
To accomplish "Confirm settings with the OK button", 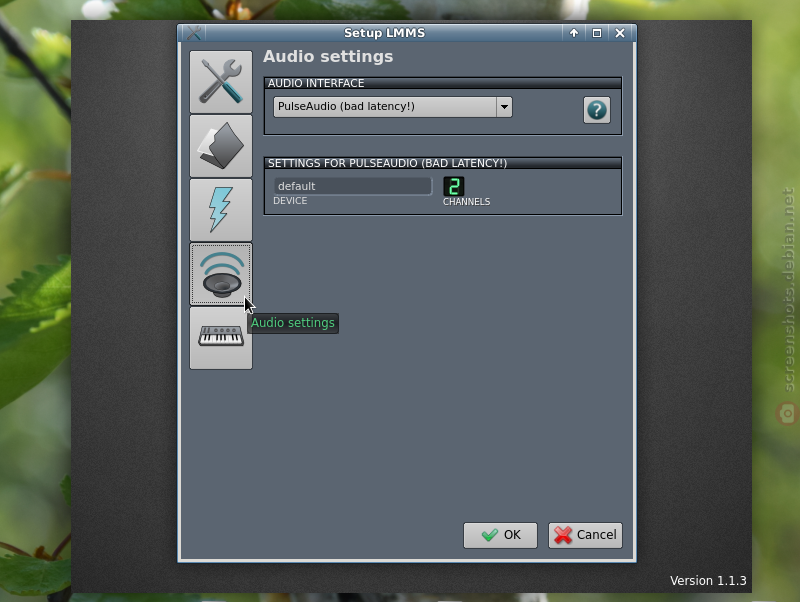I will (x=500, y=535).
